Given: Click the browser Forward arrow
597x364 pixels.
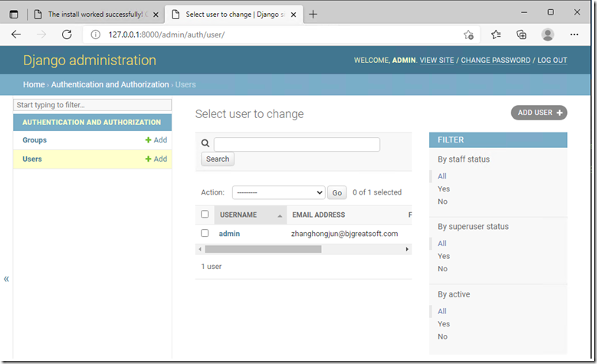Looking at the screenshot, I should click(x=41, y=34).
